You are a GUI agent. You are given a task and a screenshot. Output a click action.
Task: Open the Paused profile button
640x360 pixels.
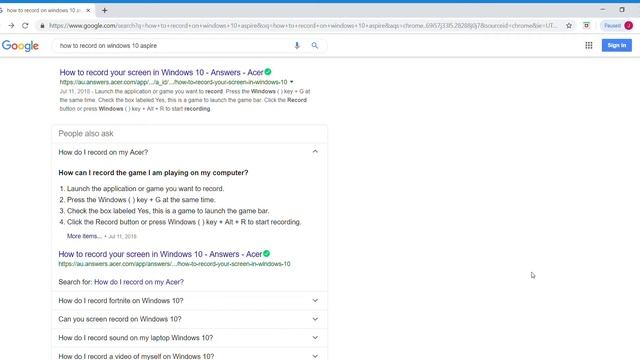(617, 26)
